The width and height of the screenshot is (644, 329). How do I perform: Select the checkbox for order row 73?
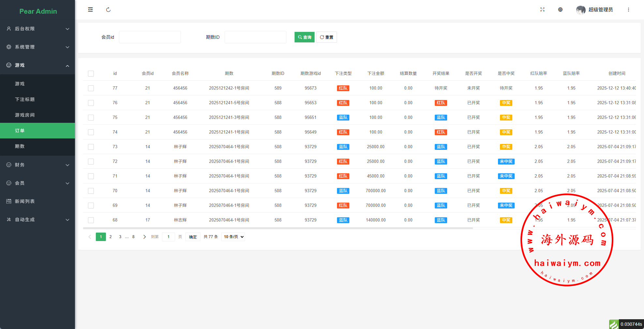pyautogui.click(x=91, y=147)
